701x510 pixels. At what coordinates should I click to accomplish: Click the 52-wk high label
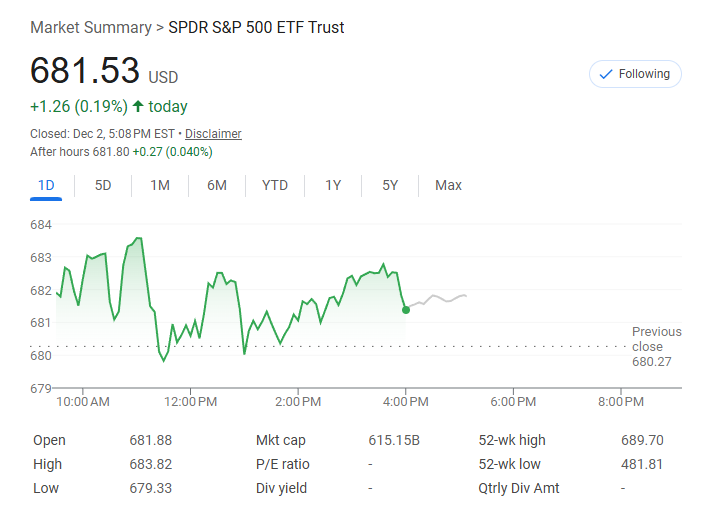pyautogui.click(x=513, y=440)
